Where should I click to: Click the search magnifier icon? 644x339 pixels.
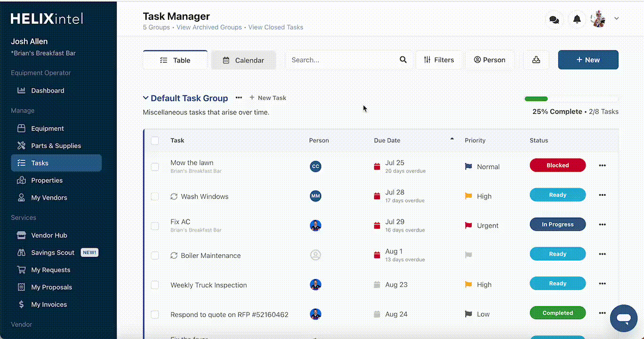click(x=403, y=60)
